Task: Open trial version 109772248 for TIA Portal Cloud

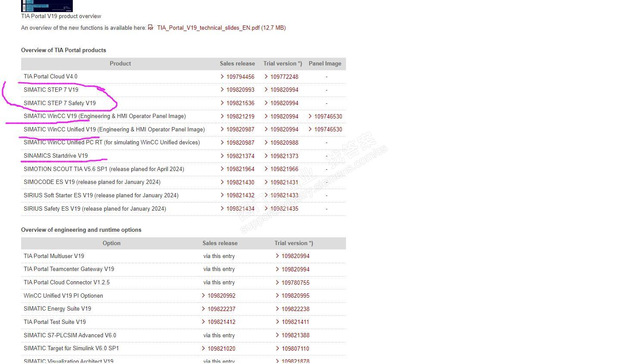Action: (x=284, y=77)
